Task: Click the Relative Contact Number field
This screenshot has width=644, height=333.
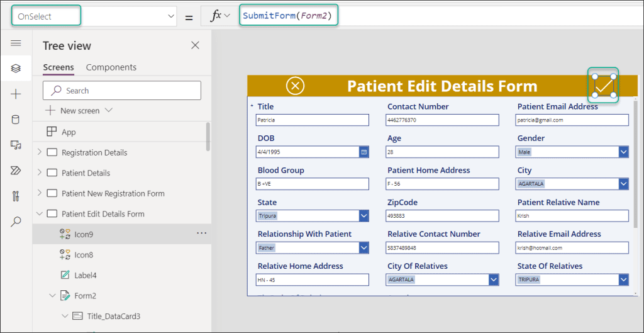Action: tap(442, 248)
